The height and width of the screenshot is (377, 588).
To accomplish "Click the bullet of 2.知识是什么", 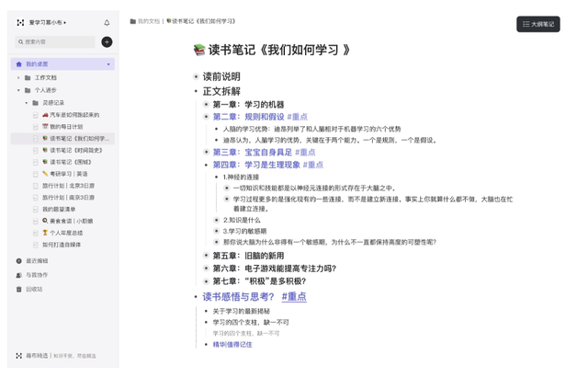I will (217, 220).
